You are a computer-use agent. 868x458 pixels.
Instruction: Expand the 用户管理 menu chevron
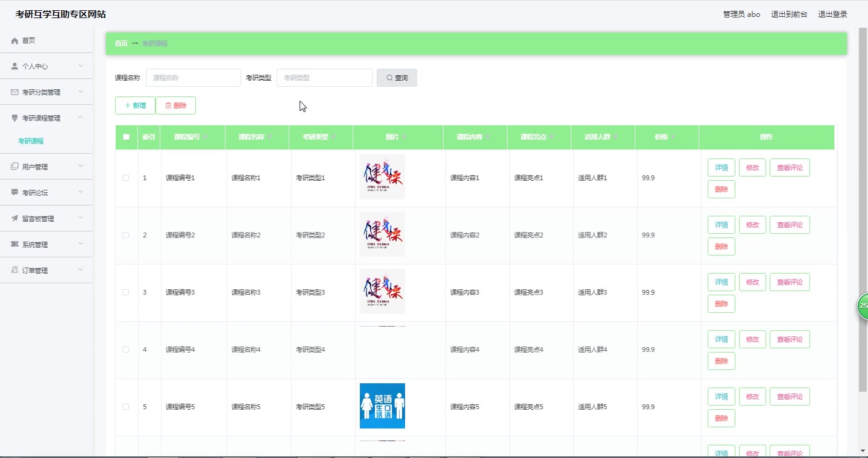tap(81, 166)
